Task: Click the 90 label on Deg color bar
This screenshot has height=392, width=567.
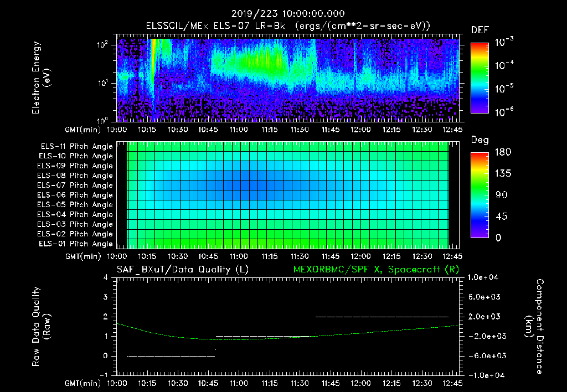Action: tap(502, 195)
